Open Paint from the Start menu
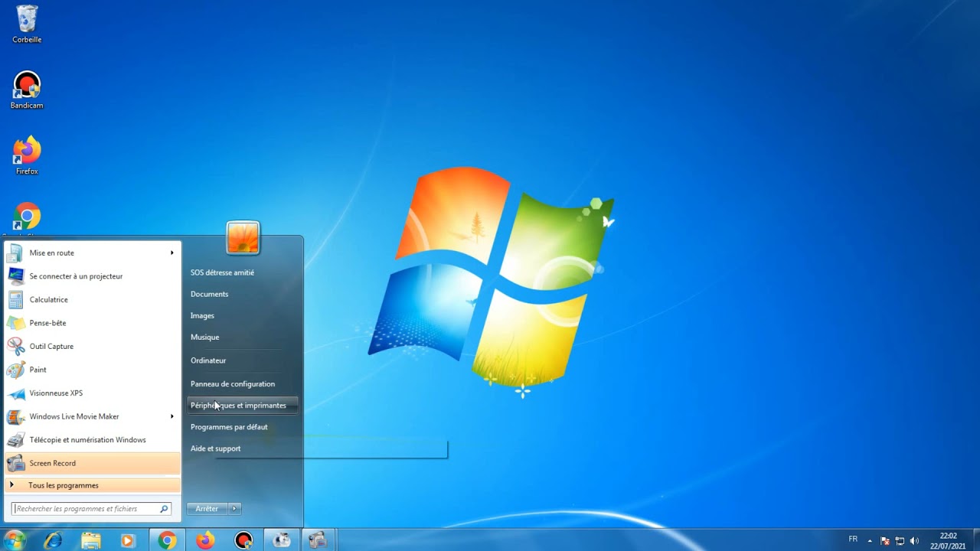 click(x=92, y=370)
